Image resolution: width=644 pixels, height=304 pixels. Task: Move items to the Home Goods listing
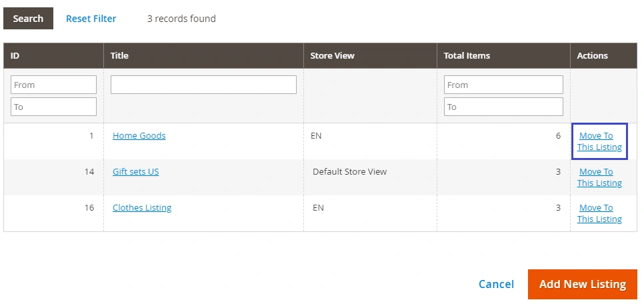[x=599, y=141]
